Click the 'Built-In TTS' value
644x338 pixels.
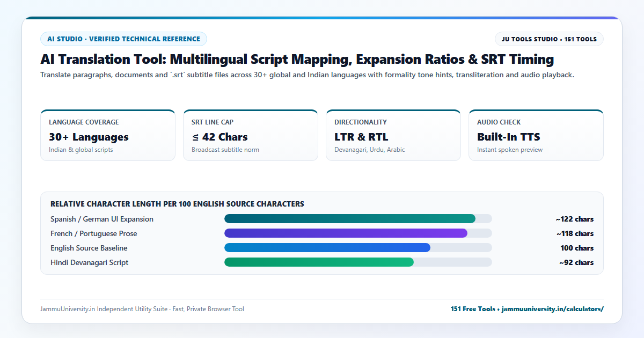508,137
